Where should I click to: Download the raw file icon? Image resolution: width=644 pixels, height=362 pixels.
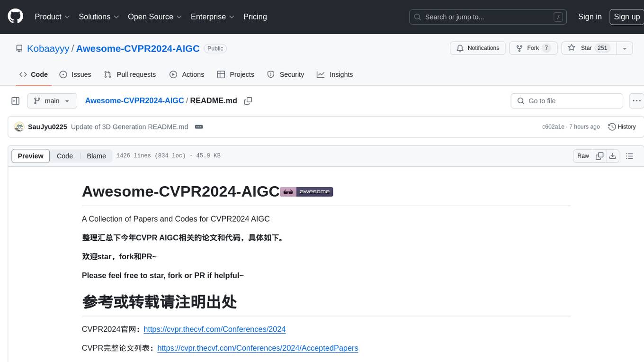[612, 156]
